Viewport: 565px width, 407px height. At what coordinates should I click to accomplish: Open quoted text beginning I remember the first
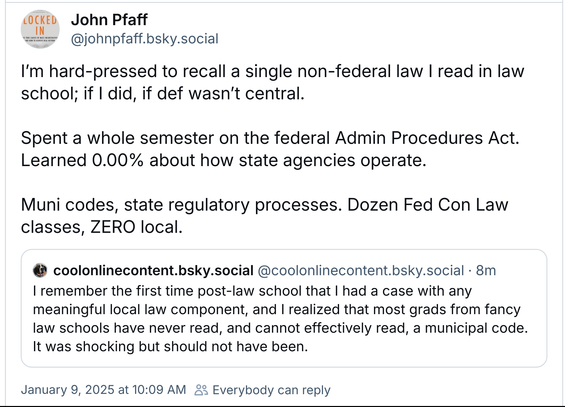pos(280,319)
